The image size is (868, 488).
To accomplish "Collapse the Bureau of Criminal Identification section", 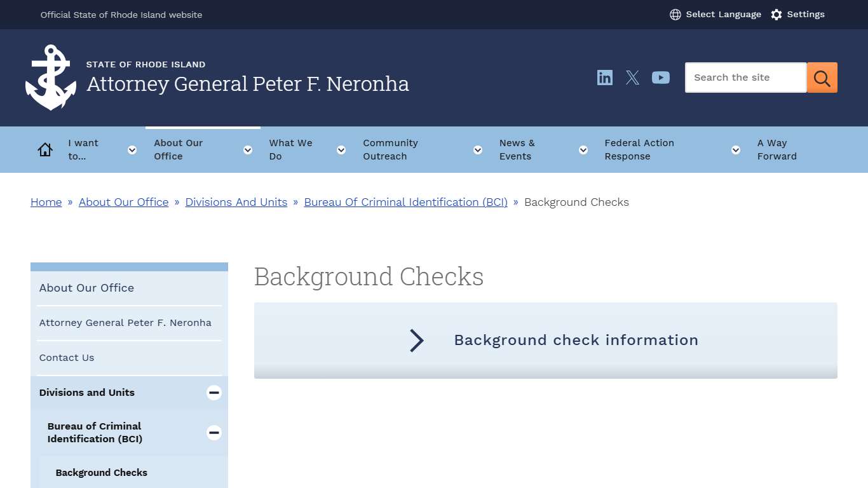I will click(x=214, y=433).
